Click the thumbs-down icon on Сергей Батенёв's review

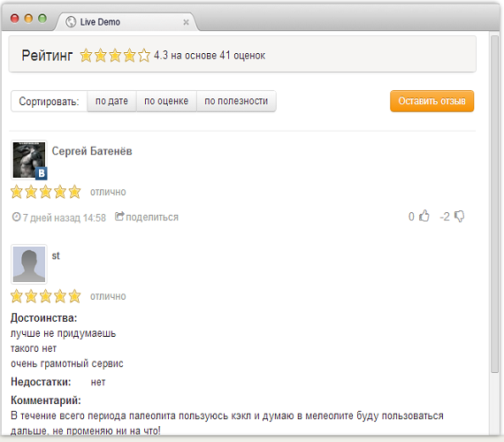tap(459, 217)
